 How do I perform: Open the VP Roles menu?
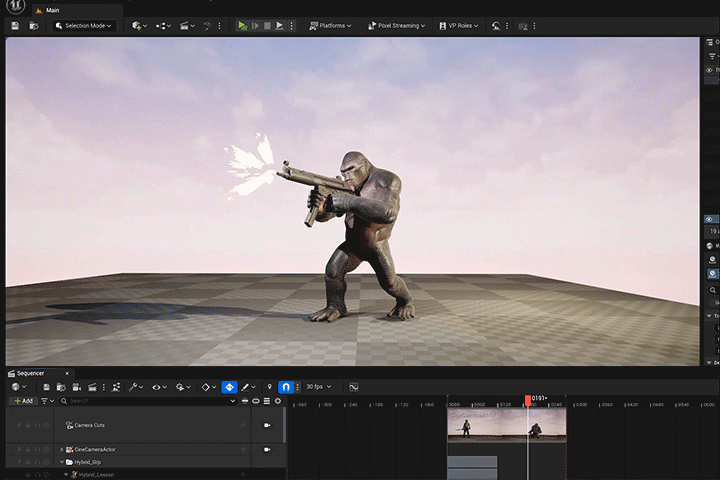459,26
